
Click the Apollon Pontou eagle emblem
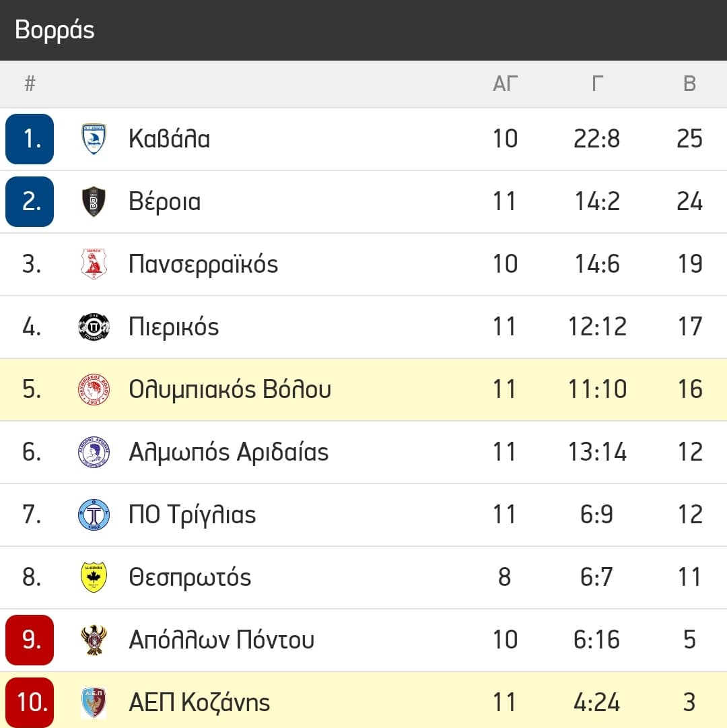pyautogui.click(x=94, y=640)
